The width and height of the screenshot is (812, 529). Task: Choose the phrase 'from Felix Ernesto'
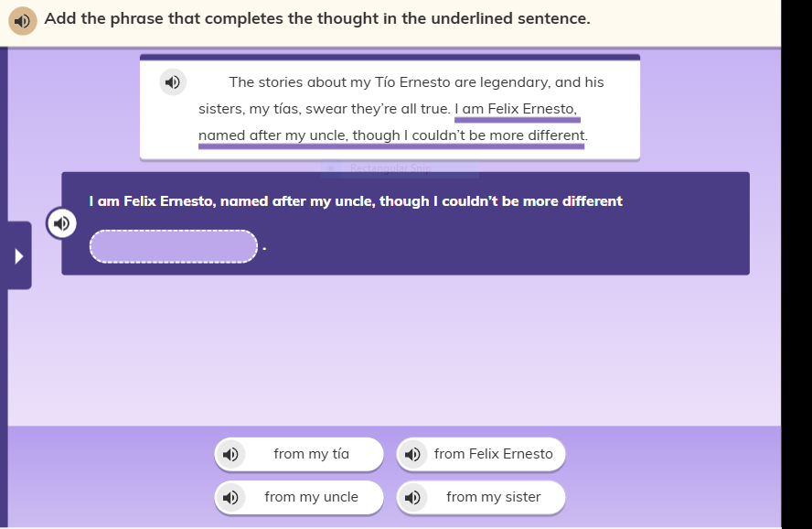[x=481, y=454]
